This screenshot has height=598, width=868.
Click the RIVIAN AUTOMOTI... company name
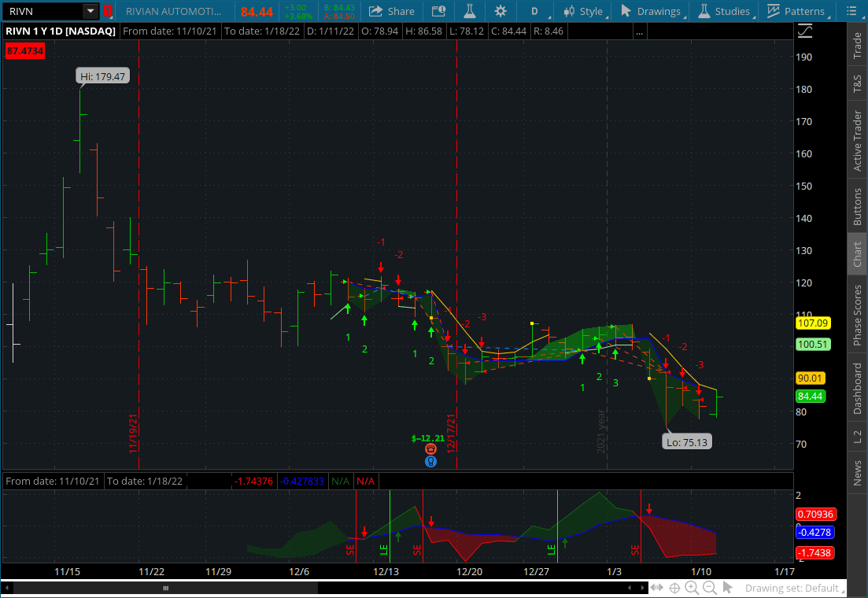(x=173, y=11)
